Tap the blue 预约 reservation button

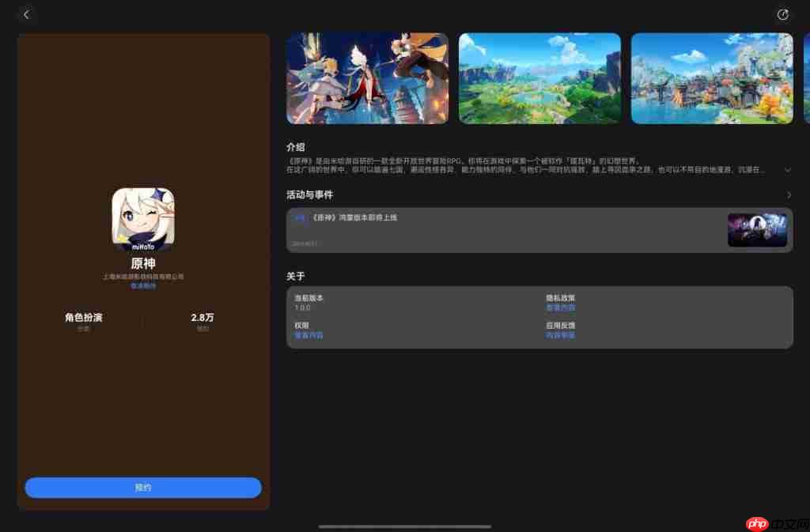point(143,488)
